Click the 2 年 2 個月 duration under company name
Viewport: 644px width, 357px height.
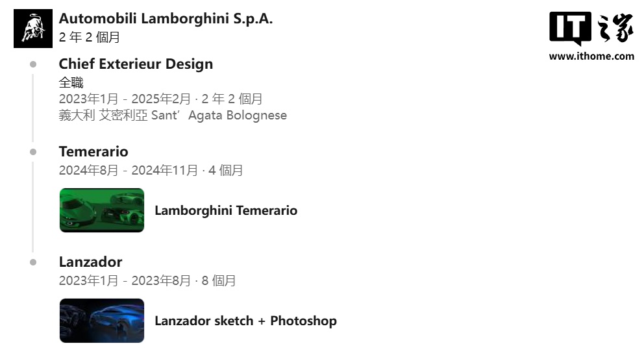[x=89, y=38]
